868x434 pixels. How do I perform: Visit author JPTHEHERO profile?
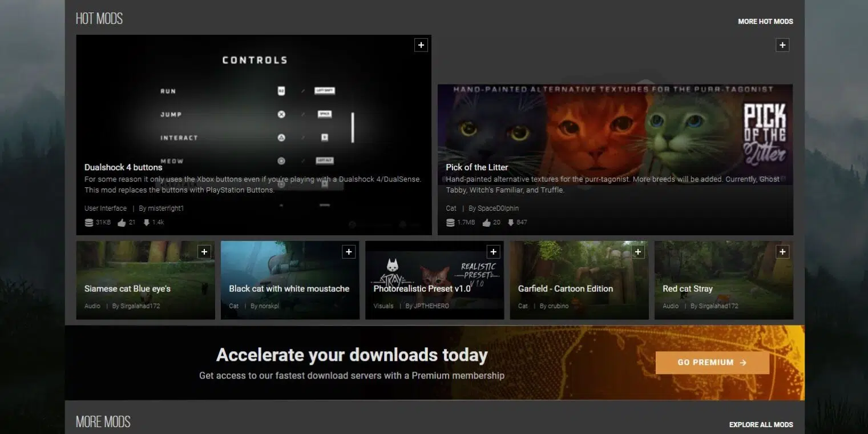click(x=431, y=306)
